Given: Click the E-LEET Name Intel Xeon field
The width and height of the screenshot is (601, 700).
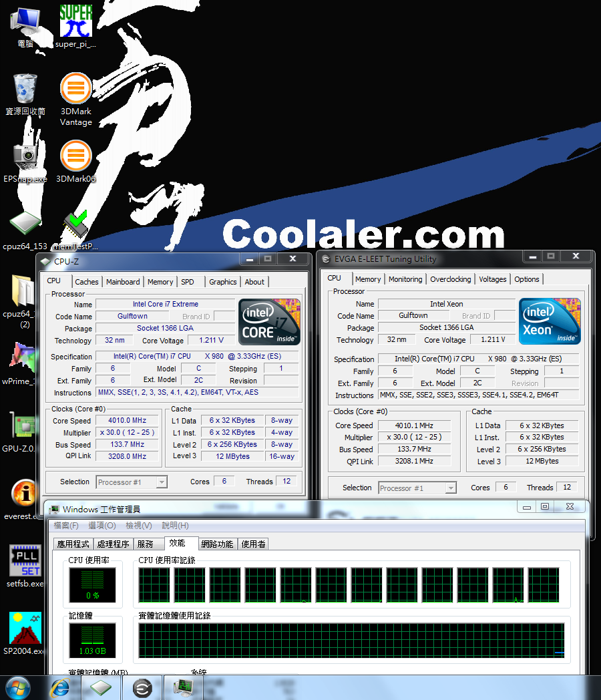Looking at the screenshot, I should 446,304.
